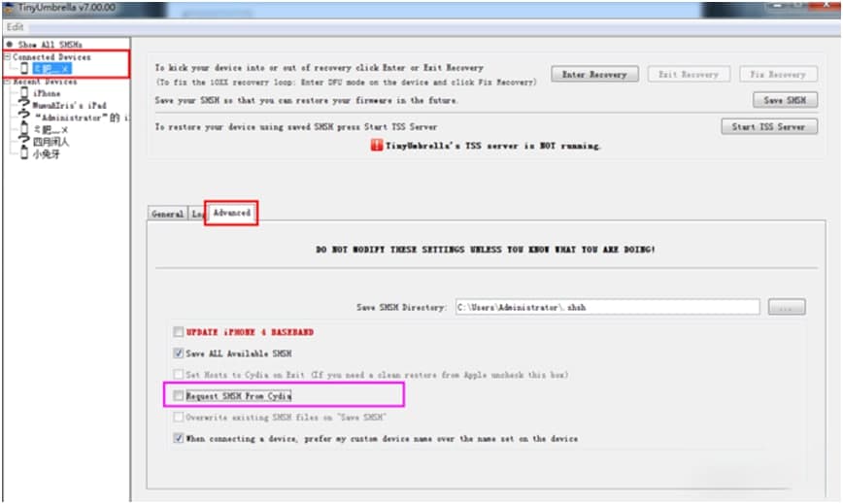This screenshot has width=843, height=504.
Task: Select the iPad device entry icon
Action: (x=24, y=104)
